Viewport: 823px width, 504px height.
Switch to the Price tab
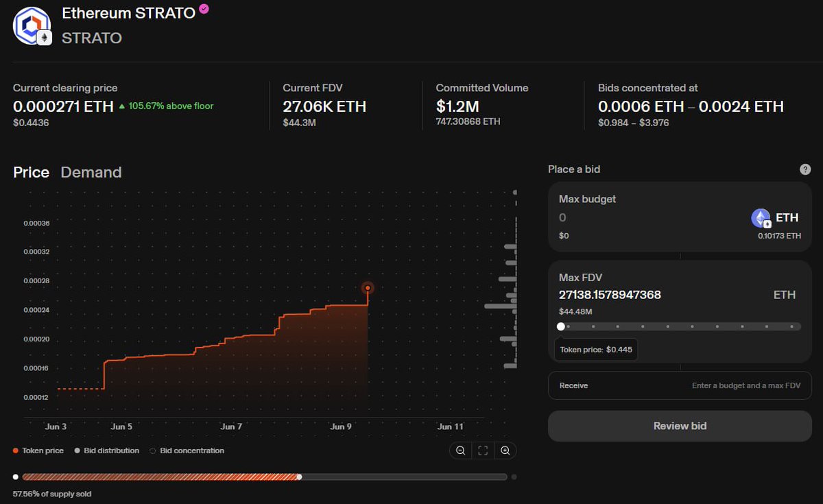coord(31,172)
